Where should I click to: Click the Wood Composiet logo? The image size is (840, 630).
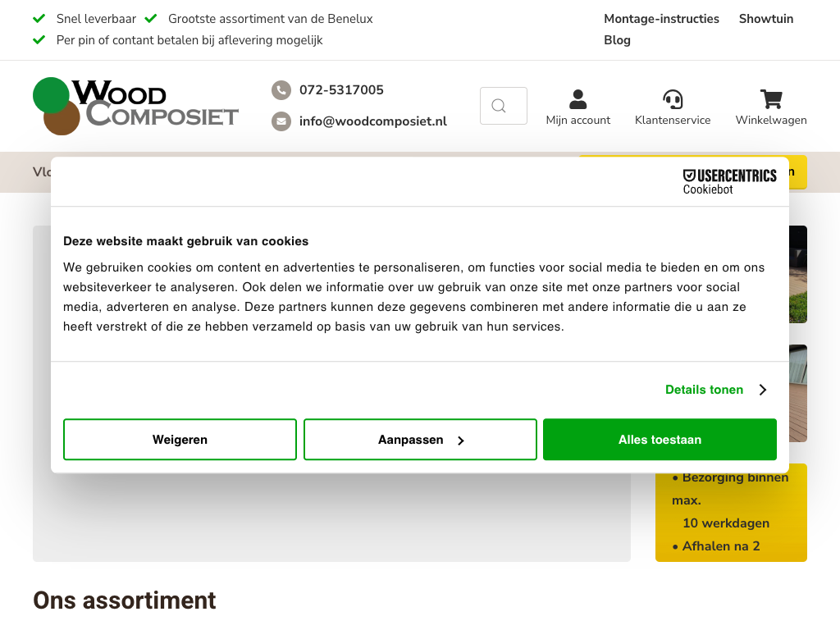coord(135,106)
